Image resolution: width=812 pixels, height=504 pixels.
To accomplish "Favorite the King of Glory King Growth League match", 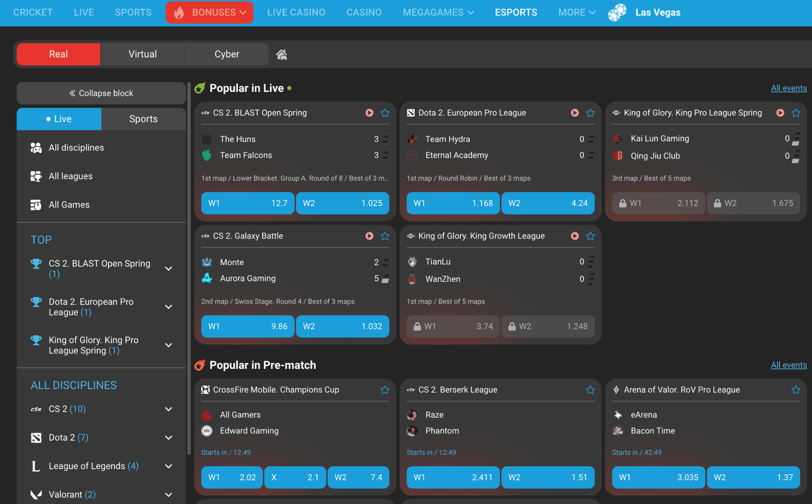I will point(590,236).
